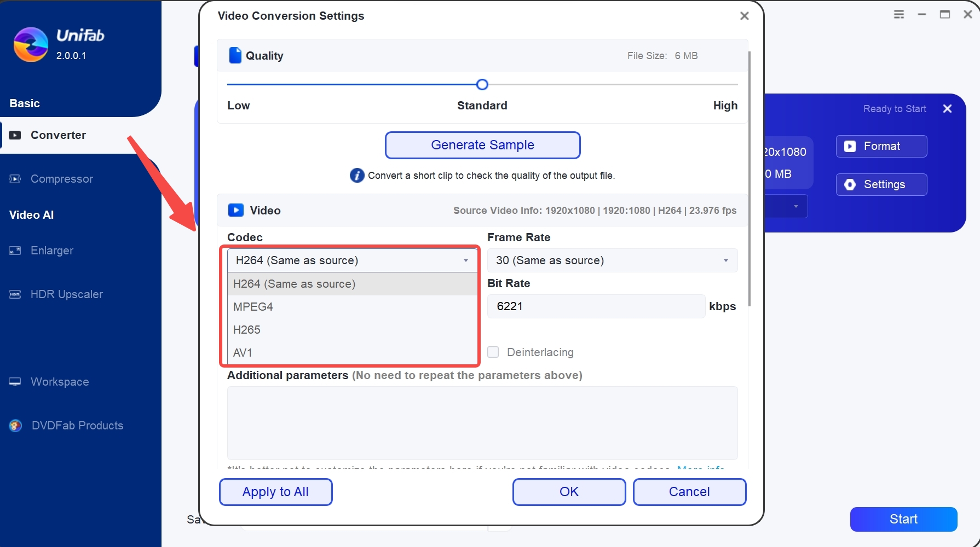Open the hamburger menu
The image size is (980, 547).
[x=898, y=14]
